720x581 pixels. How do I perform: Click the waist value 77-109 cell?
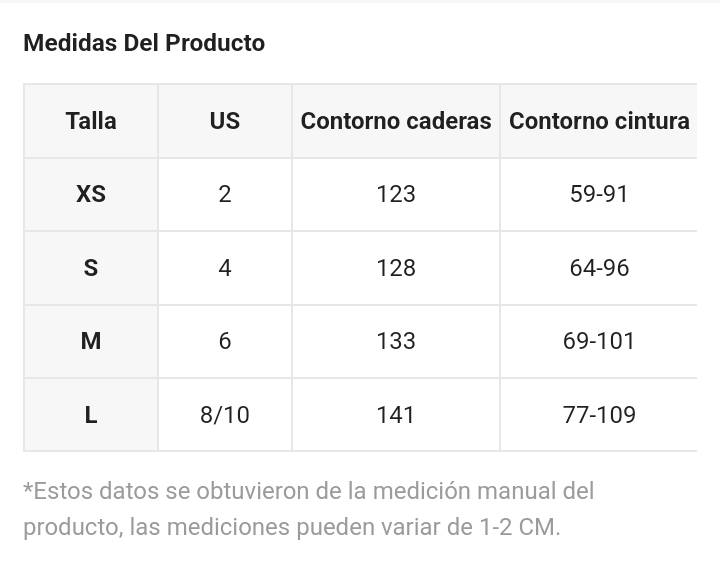click(599, 415)
